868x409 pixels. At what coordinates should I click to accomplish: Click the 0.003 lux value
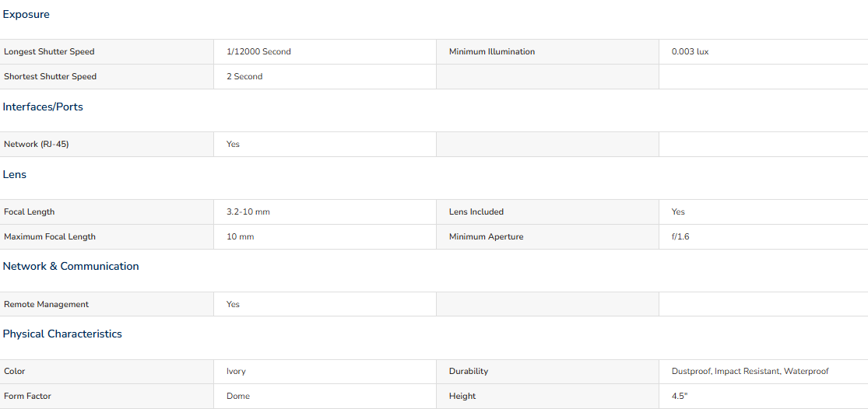(690, 52)
